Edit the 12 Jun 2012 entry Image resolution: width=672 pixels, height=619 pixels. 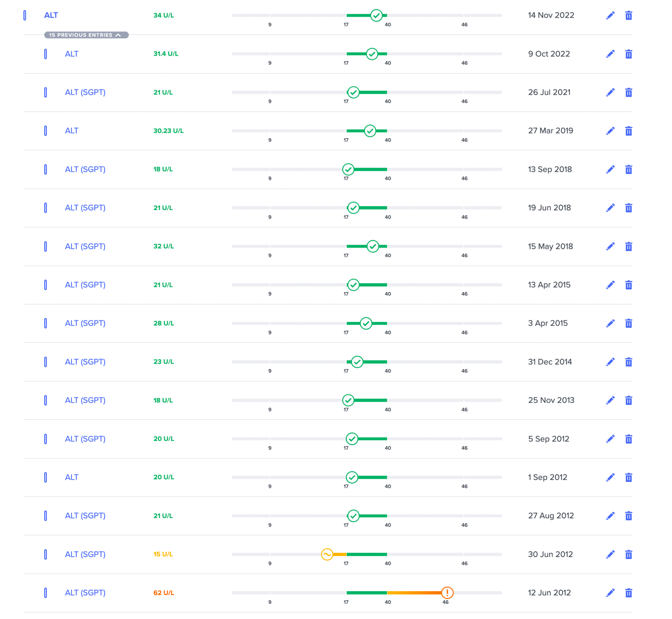610,593
